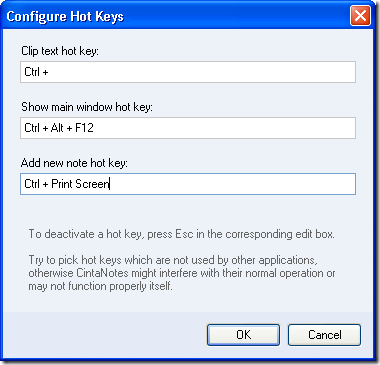Focus the Show main window hot key box
Image resolution: width=380 pixels, height=365 pixels.
pos(188,128)
